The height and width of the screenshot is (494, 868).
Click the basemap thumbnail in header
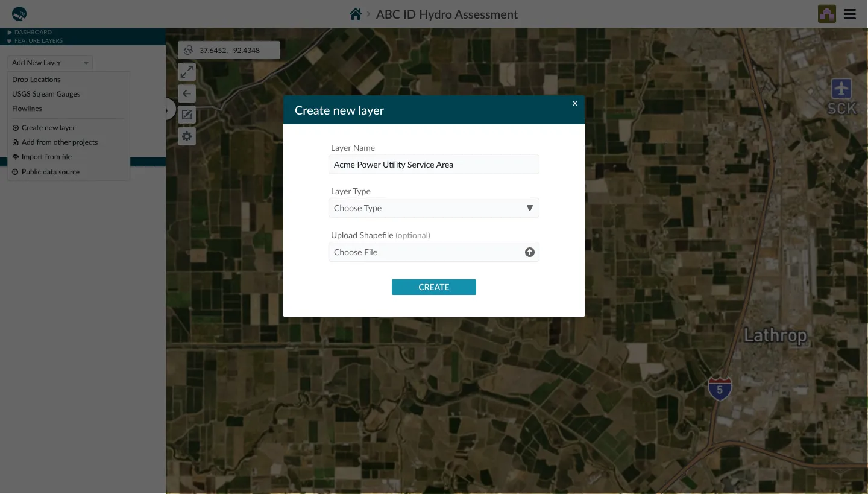tap(826, 14)
